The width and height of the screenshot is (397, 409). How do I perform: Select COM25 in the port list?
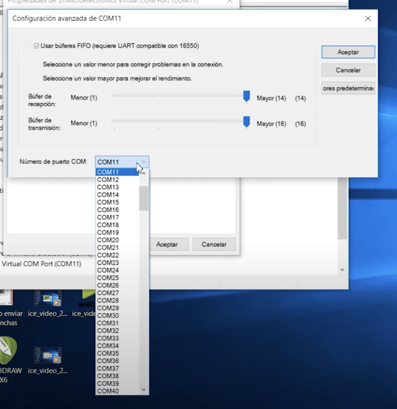(x=117, y=278)
